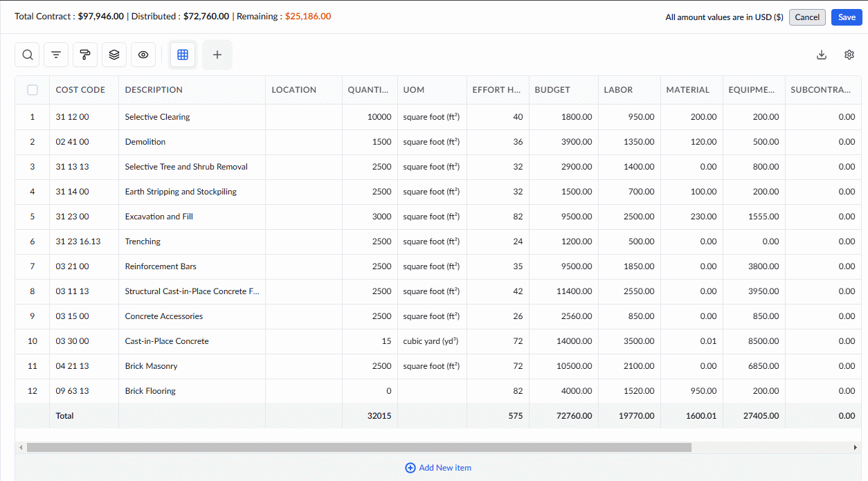Toggle column visibility eye icon
Screen dimensions: 868x481
click(x=143, y=55)
